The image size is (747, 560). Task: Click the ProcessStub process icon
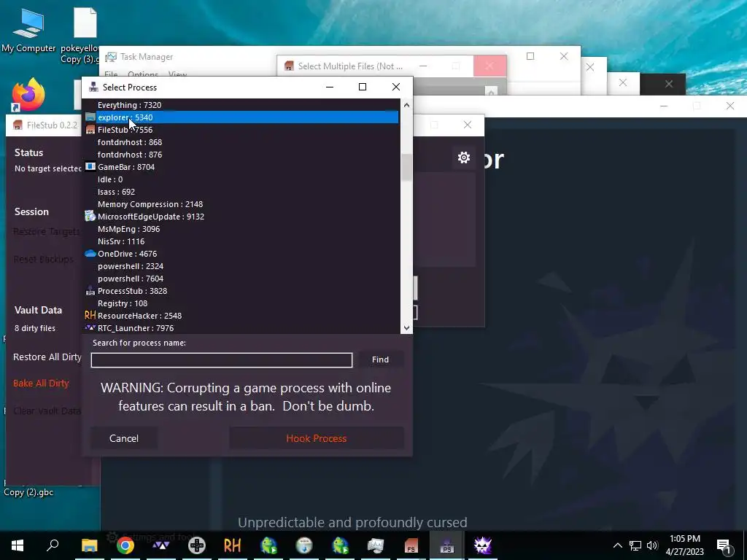tap(90, 290)
